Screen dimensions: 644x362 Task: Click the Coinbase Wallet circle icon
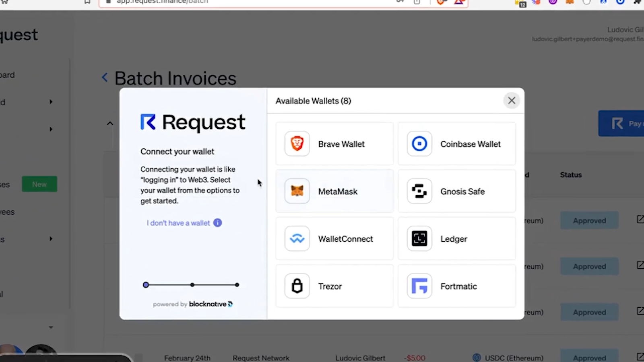click(419, 144)
